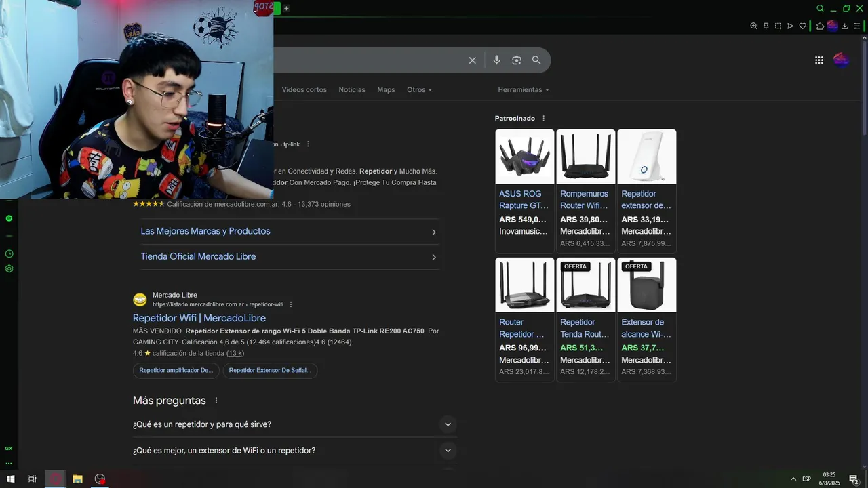
Task: Open the ASUS ROG Rapture product thumbnail
Action: pyautogui.click(x=525, y=157)
